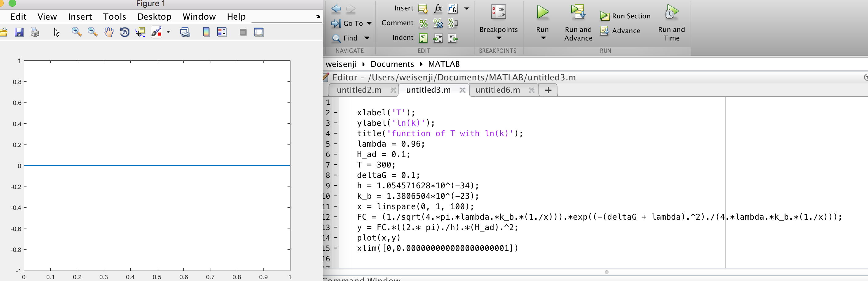This screenshot has width=868, height=281.
Task: Click the Run and Time stopwatch icon
Action: pyautogui.click(x=671, y=12)
